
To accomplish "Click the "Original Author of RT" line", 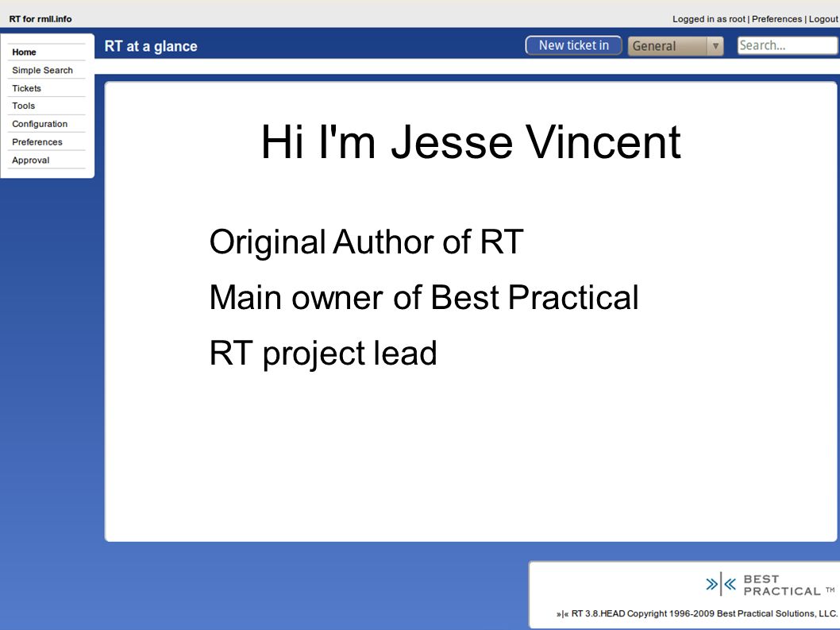I will [x=367, y=242].
